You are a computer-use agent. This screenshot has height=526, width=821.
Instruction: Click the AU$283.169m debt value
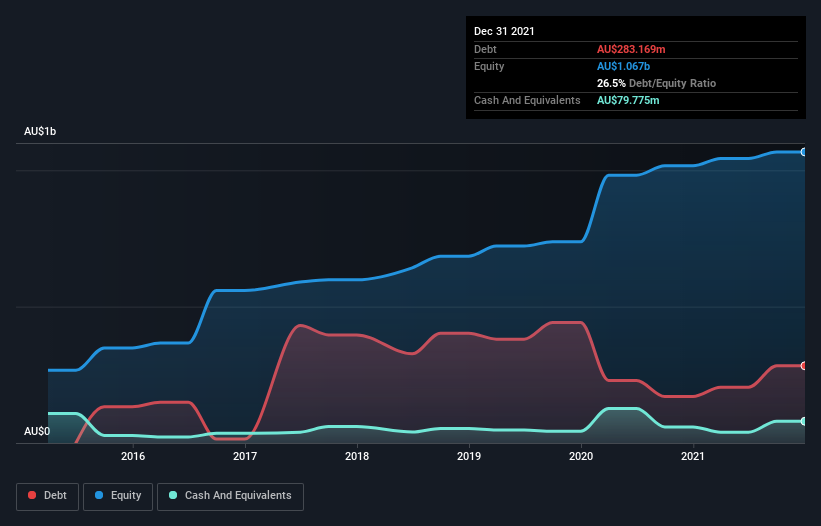pos(631,49)
